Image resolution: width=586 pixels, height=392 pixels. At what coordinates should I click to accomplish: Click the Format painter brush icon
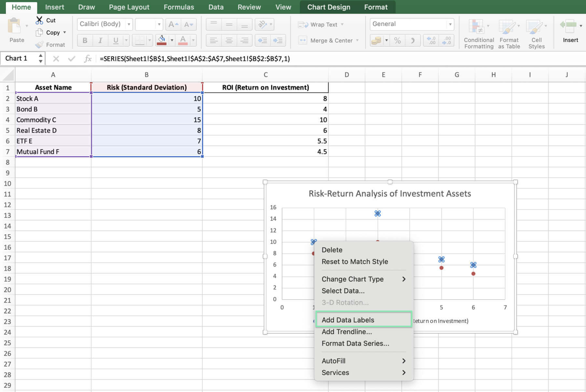pos(39,45)
